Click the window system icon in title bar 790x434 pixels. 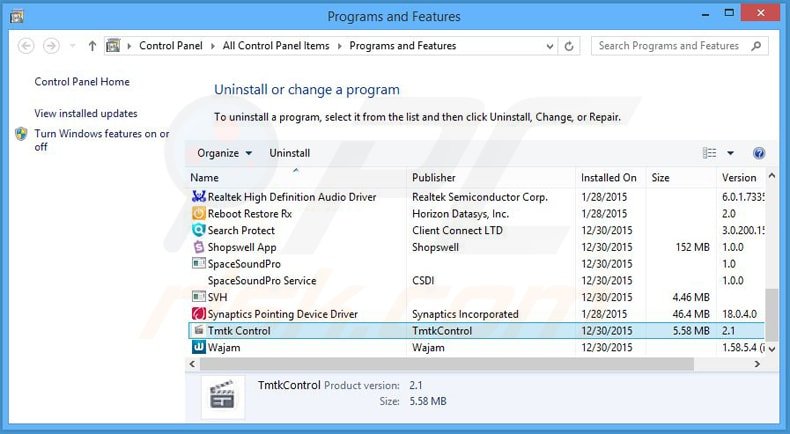tap(17, 16)
